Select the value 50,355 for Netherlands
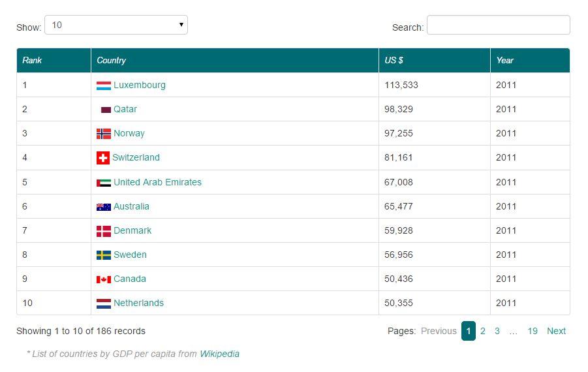Screen dimensions: 588x372 click(398, 303)
